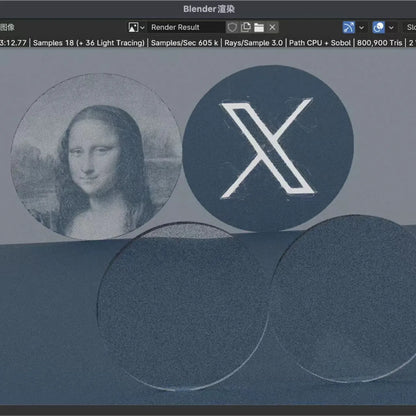Open the Slot selector at right

tap(410, 27)
